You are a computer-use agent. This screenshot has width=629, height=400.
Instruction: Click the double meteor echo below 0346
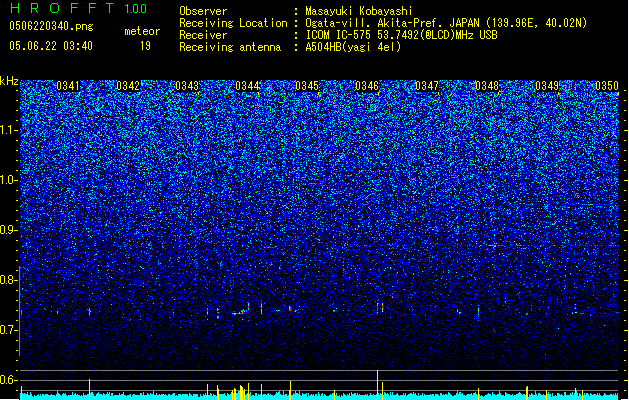click(380, 307)
